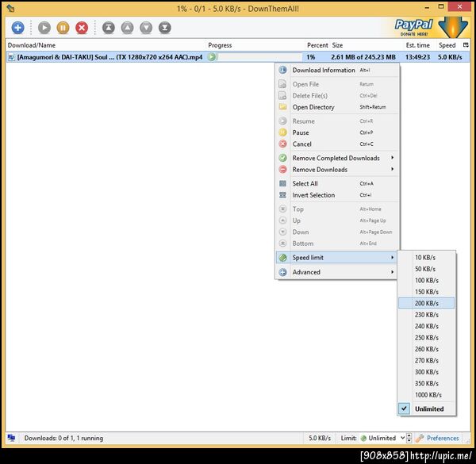Viewport: 476px width, 464px height.
Task: Click the 13:49:23 estimated time cell
Action: click(x=418, y=57)
